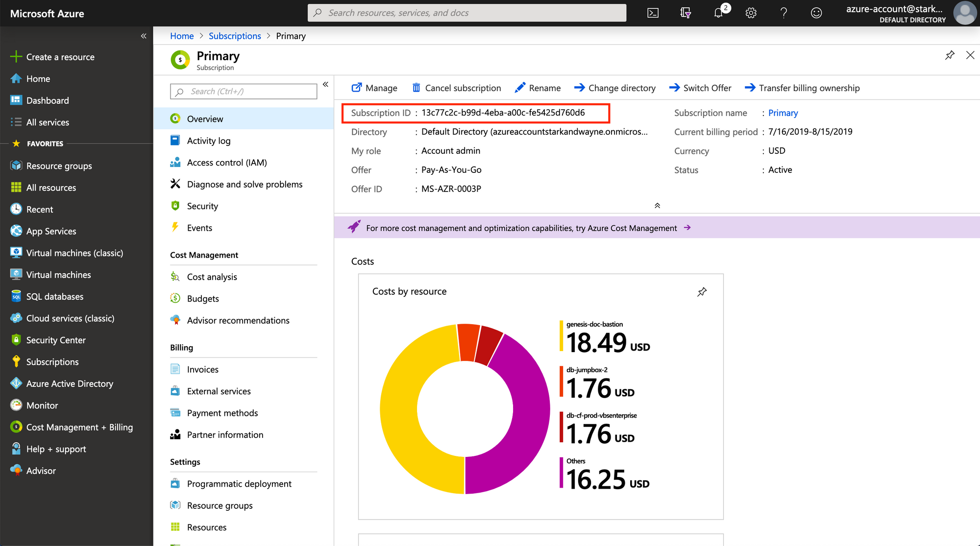The width and height of the screenshot is (980, 546).
Task: Click the Azure Cost Management rocket icon
Action: (354, 227)
